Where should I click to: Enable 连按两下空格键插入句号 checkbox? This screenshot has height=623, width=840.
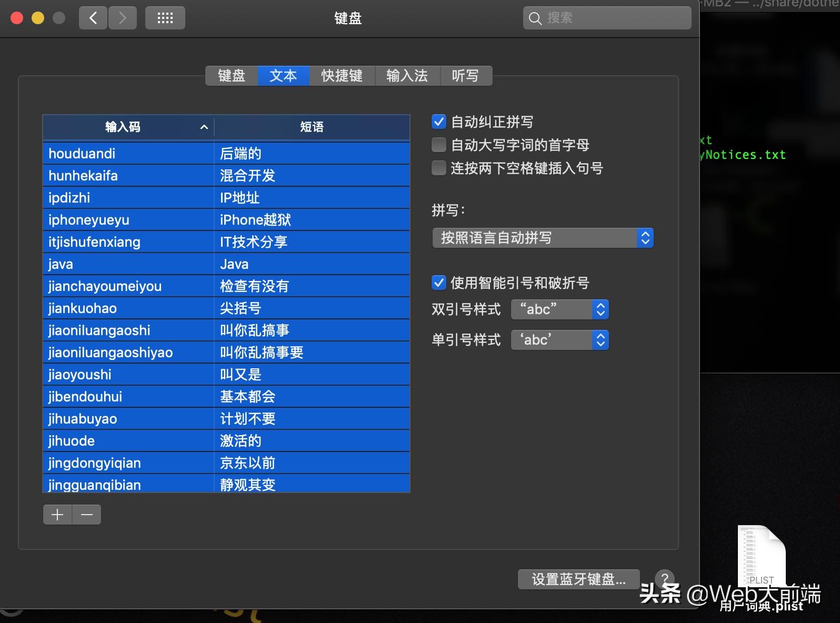pyautogui.click(x=439, y=168)
